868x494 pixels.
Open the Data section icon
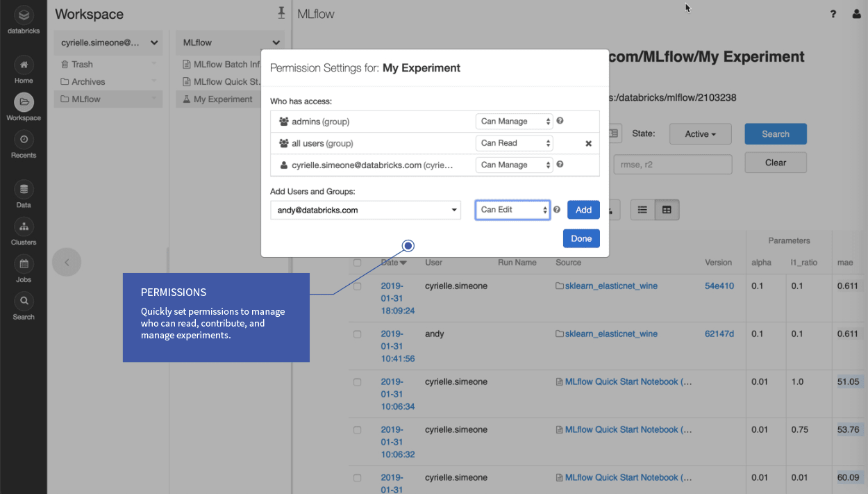[24, 190]
